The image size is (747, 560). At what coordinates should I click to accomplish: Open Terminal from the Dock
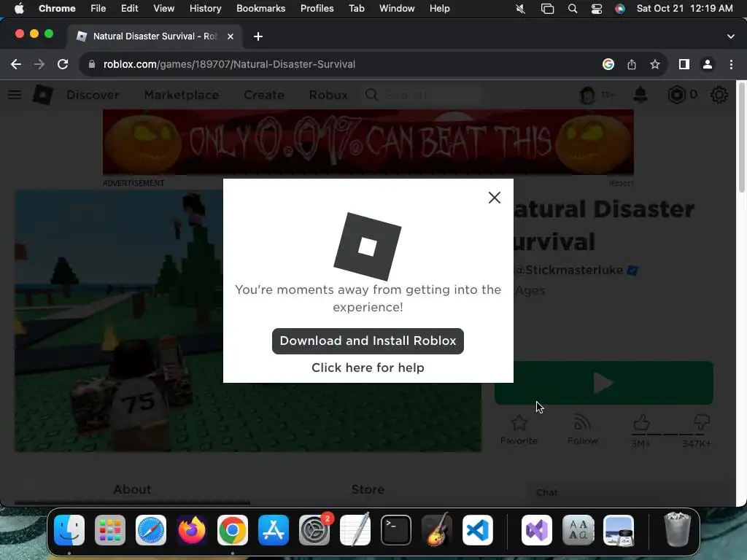point(396,530)
